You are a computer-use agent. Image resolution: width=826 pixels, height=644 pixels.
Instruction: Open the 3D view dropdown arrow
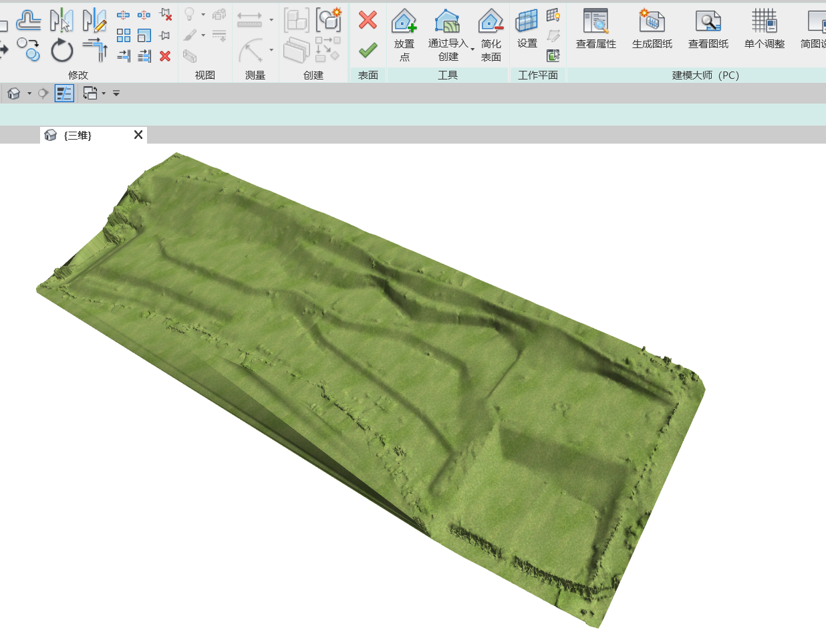coord(29,94)
